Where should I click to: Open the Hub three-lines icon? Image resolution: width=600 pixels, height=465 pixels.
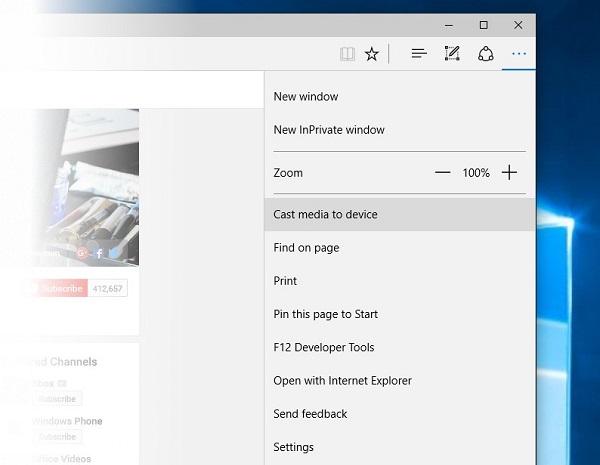pos(419,54)
